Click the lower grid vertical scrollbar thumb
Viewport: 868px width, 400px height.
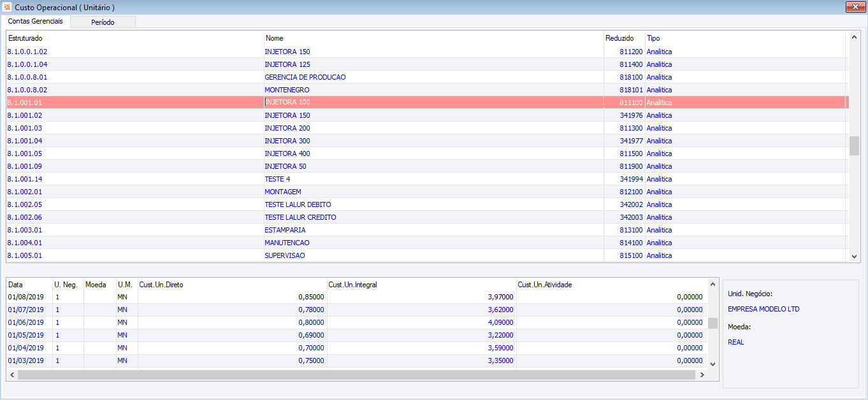(x=712, y=322)
